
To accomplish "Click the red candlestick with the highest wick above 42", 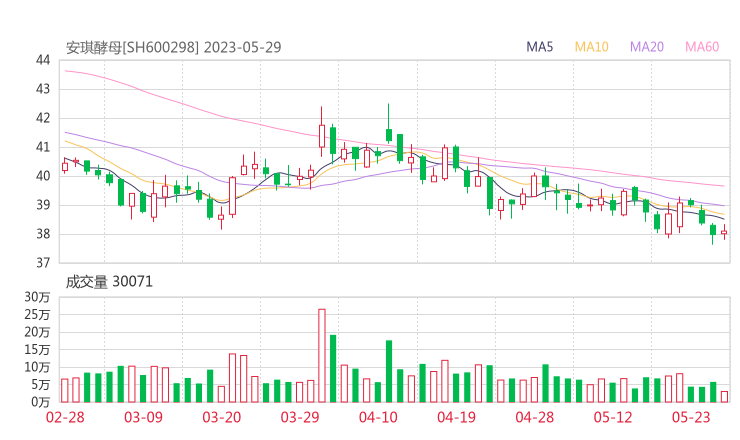I will [x=322, y=132].
